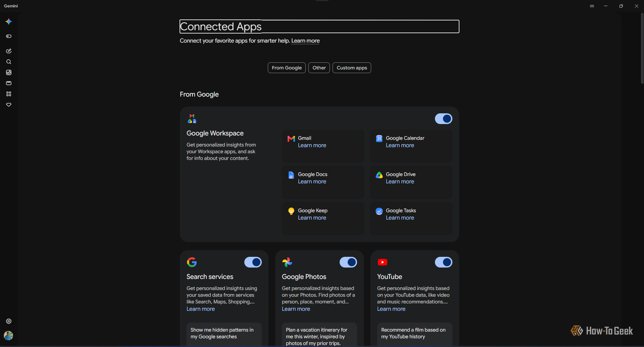Open Learn more in the Google Photos card

(296, 309)
